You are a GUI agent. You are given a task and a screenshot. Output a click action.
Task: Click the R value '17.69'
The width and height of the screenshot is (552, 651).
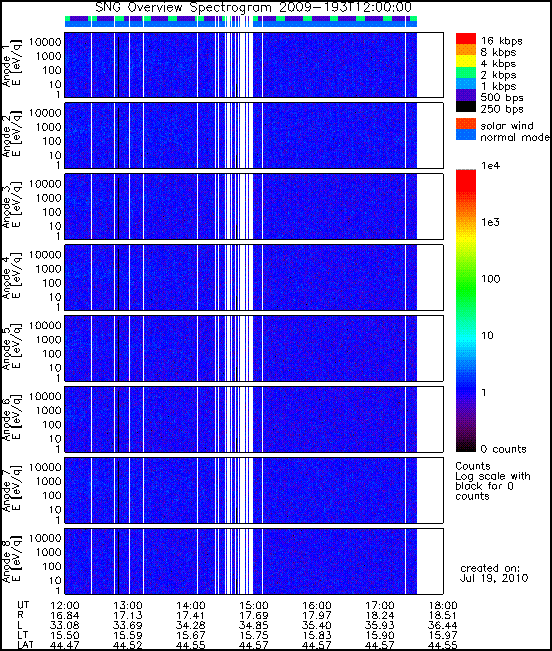click(x=254, y=615)
